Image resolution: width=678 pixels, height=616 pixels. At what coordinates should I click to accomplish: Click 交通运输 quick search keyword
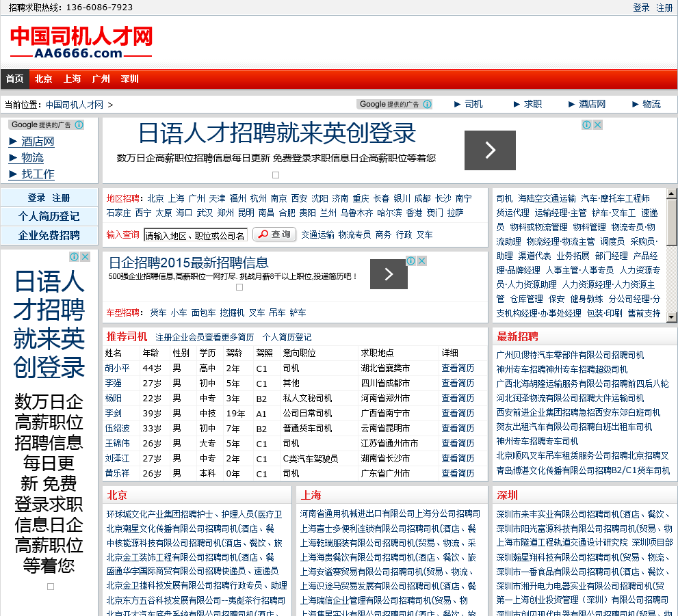click(318, 235)
